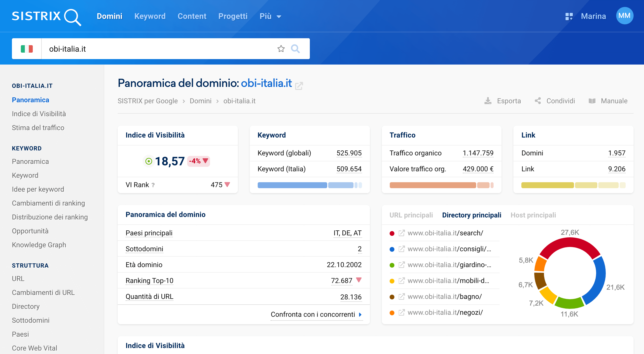
Task: Click Paesi principali value IT, DE, AT
Action: [x=348, y=233]
